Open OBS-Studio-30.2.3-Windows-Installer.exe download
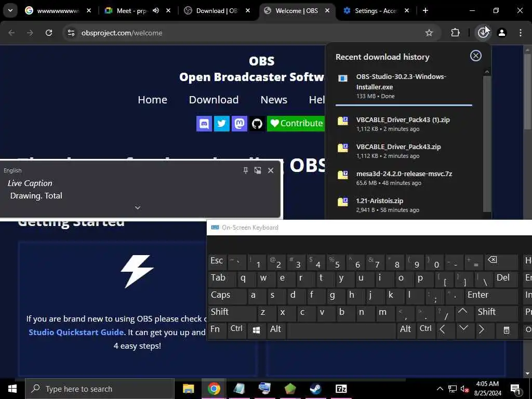532x399 pixels. click(404, 86)
